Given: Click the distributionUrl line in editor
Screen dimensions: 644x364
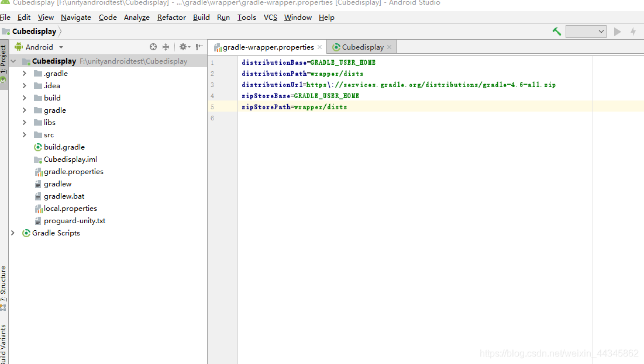Looking at the screenshot, I should pyautogui.click(x=398, y=85).
